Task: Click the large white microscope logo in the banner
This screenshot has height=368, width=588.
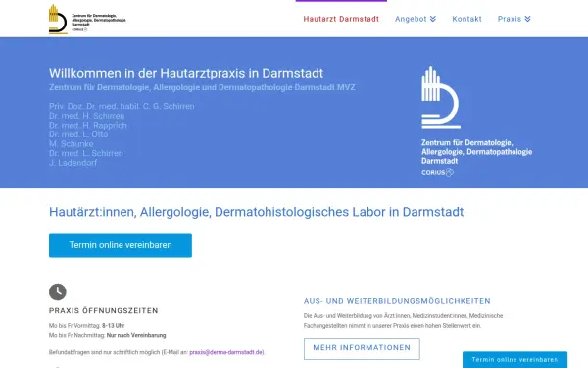Action: pos(441,97)
